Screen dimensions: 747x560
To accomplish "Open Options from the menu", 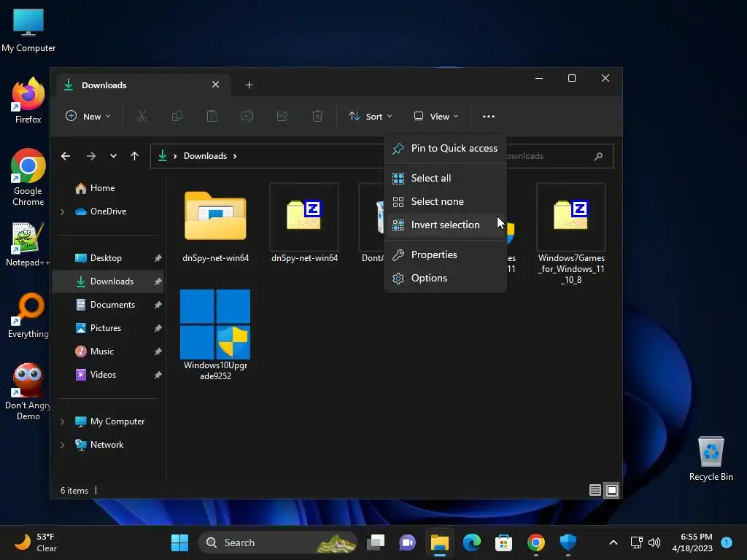I will coord(445,278).
